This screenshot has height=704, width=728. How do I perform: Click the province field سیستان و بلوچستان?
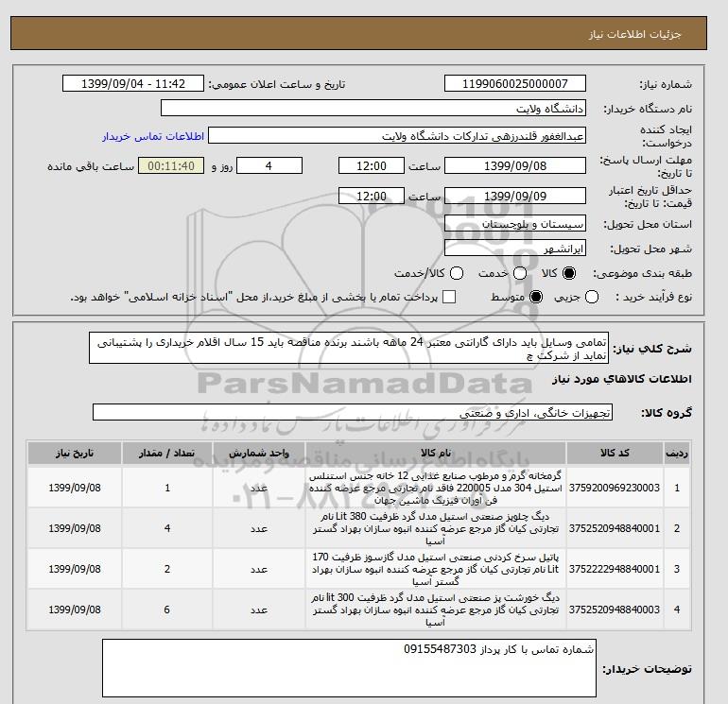click(515, 224)
